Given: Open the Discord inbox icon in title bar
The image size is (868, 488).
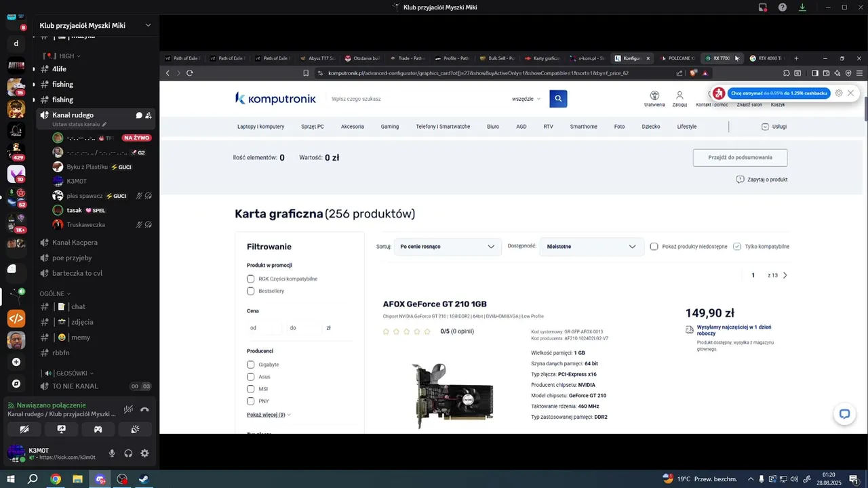Looking at the screenshot, I should [x=763, y=7].
